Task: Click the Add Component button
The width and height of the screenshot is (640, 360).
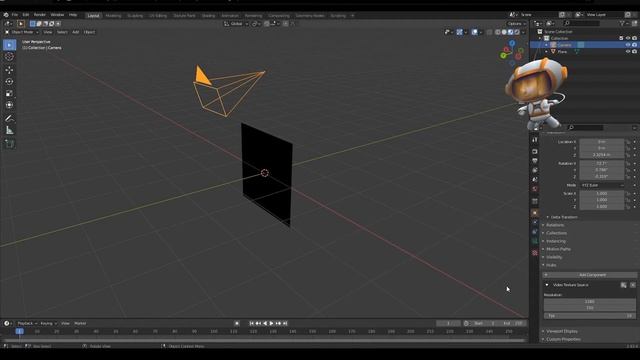Action: point(590,275)
